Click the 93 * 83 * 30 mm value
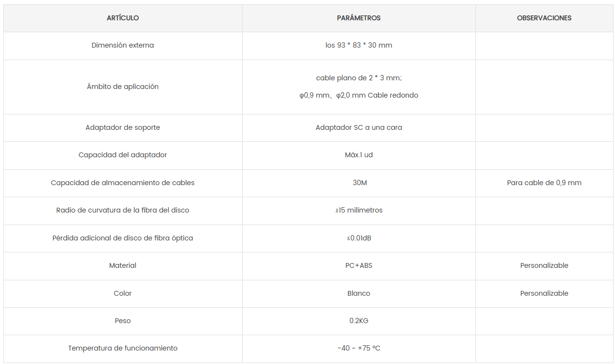Screen dimensions: 615x364 (x=359, y=45)
